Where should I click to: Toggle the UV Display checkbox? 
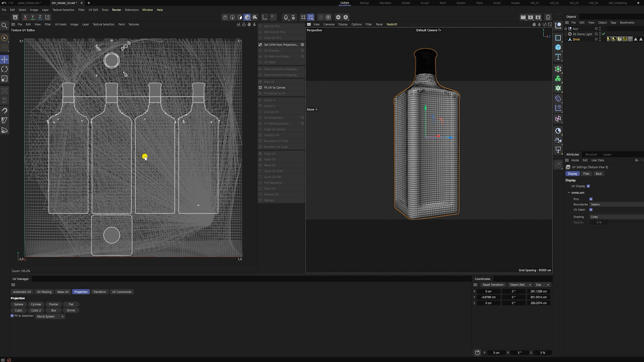click(588, 186)
